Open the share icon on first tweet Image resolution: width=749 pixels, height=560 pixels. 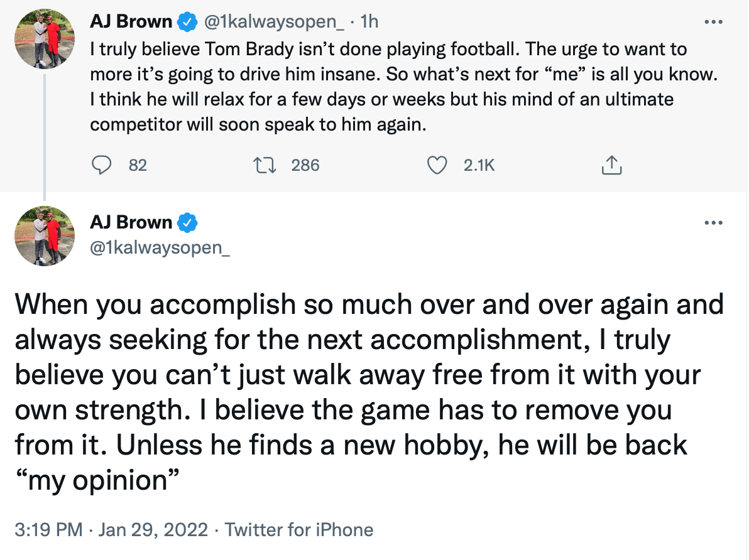[x=611, y=165]
